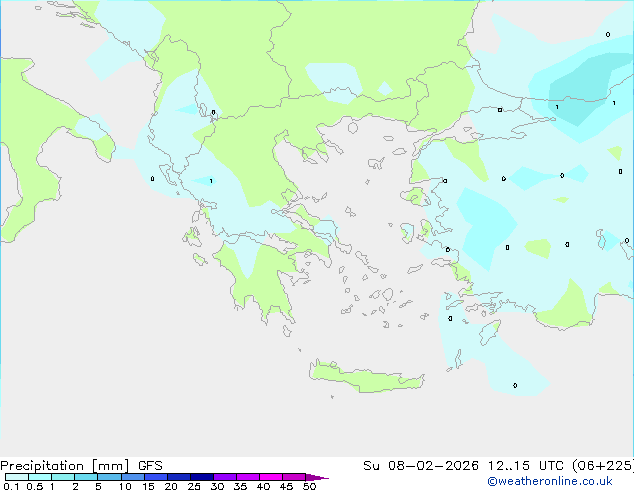The image size is (634, 490).
Task: Click the 'Su 08-02-2026' date text
Action: point(421,466)
